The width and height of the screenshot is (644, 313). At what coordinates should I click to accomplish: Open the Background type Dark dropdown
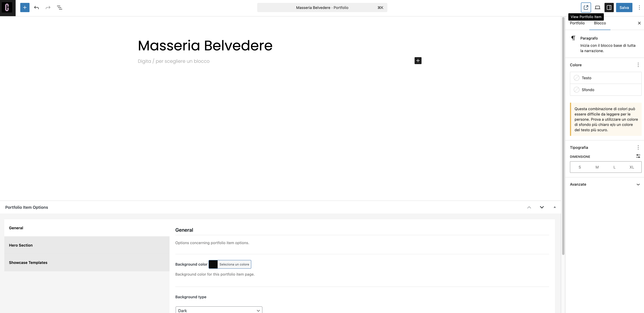219,310
